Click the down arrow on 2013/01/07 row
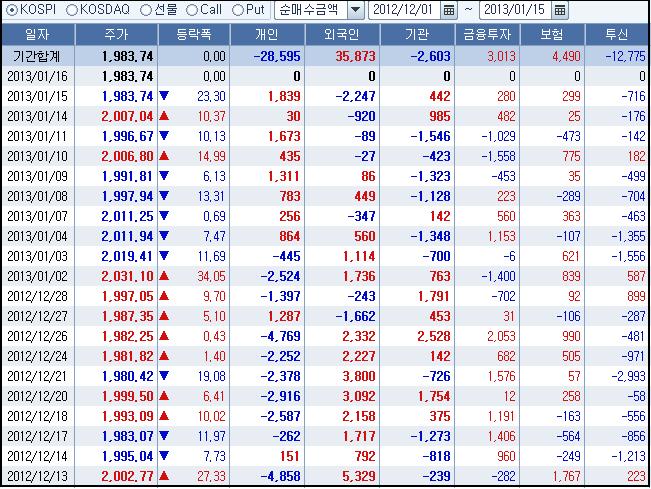The height and width of the screenshot is (489, 651). coord(164,215)
